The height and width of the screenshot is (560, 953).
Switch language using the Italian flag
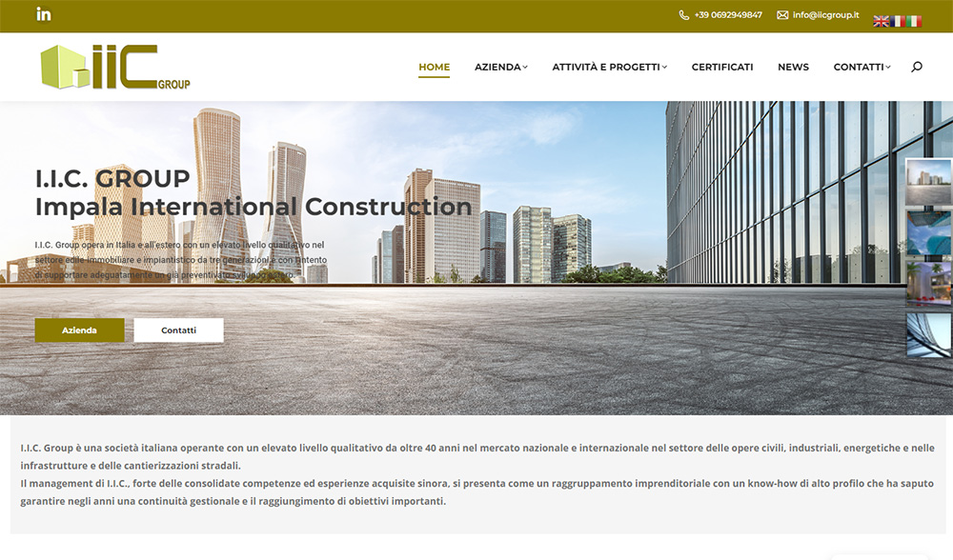(x=914, y=21)
